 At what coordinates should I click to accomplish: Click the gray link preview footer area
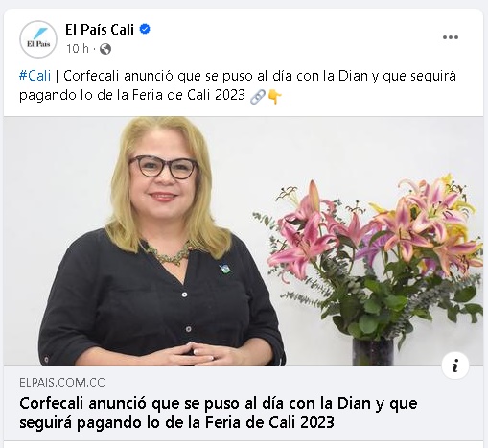(244, 404)
